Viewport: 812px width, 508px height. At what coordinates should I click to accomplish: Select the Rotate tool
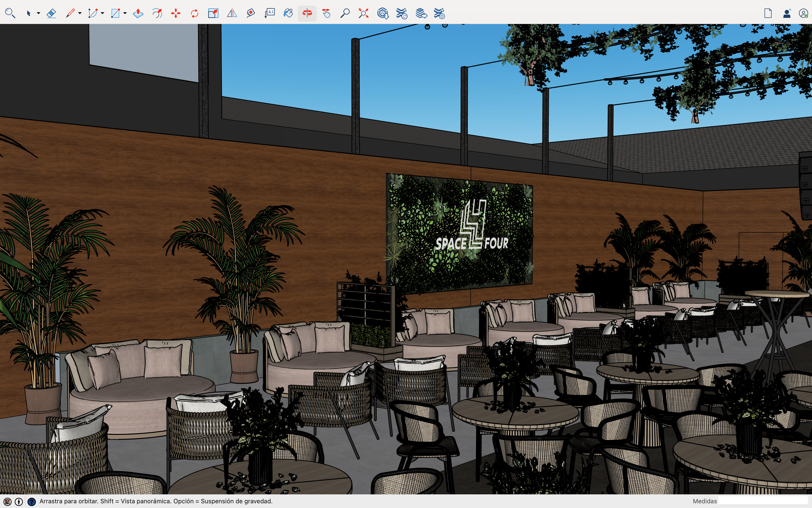[194, 13]
